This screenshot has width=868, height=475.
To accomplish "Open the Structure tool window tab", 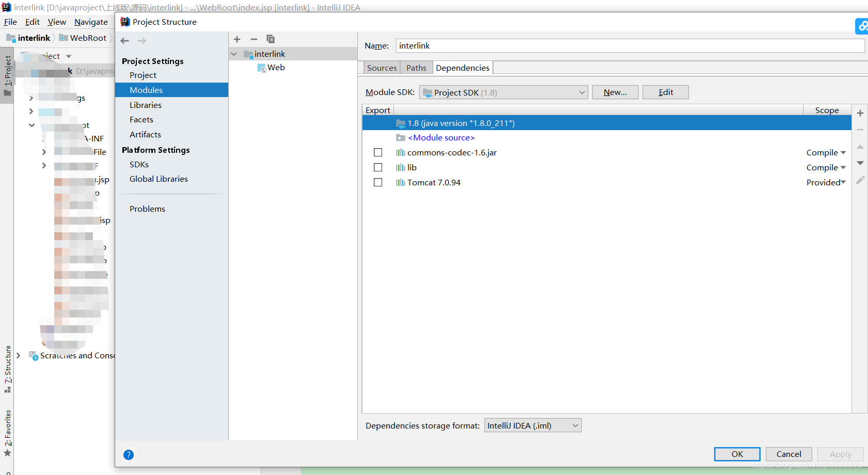I will click(x=7, y=369).
